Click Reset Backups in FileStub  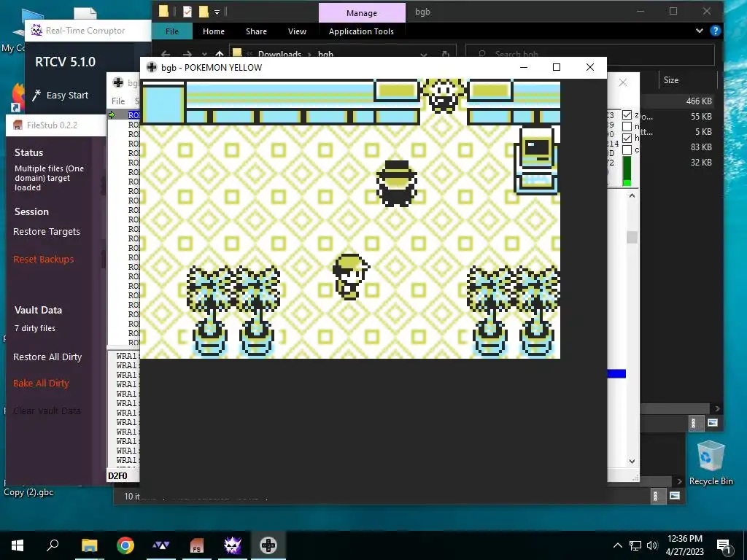click(x=44, y=260)
